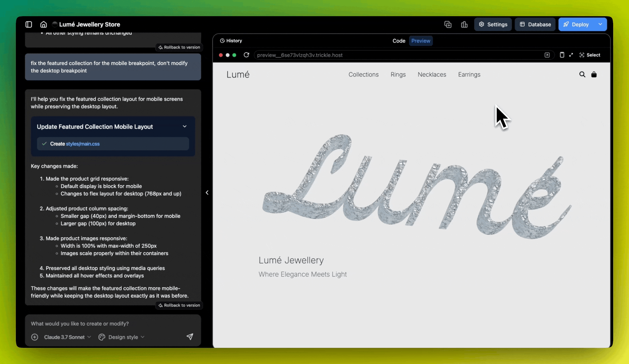Click the Deploy button
This screenshot has height=364, width=629.
pos(576,24)
